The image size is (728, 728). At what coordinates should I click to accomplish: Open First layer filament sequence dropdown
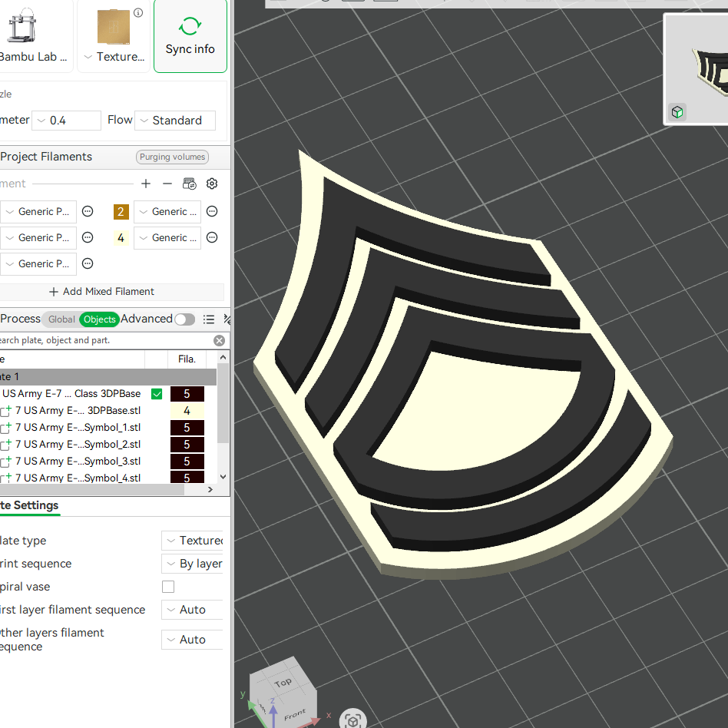pos(192,610)
